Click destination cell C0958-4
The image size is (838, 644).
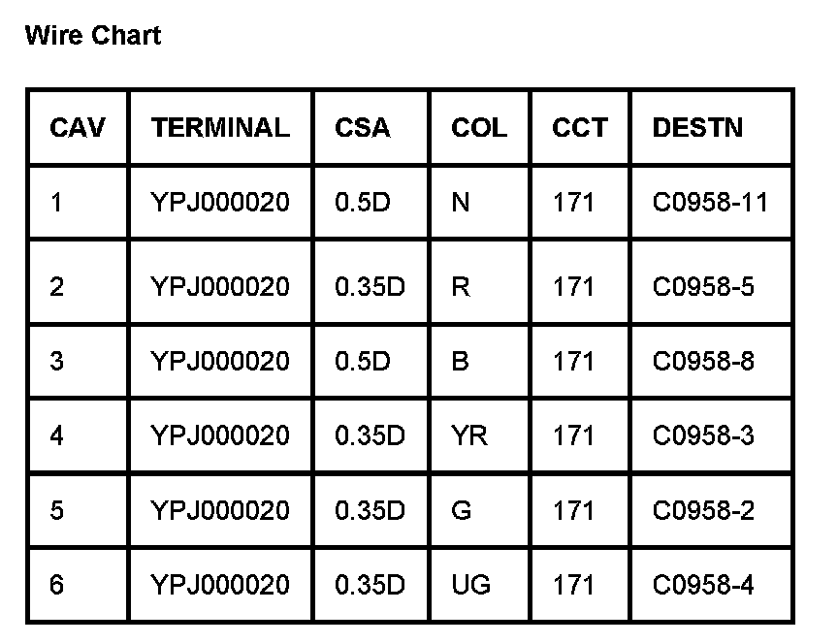tap(703, 585)
